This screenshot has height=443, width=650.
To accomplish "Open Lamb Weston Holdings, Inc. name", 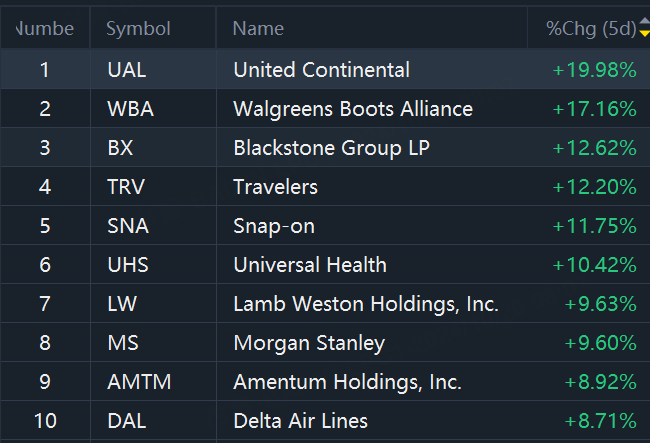I will [x=366, y=304].
